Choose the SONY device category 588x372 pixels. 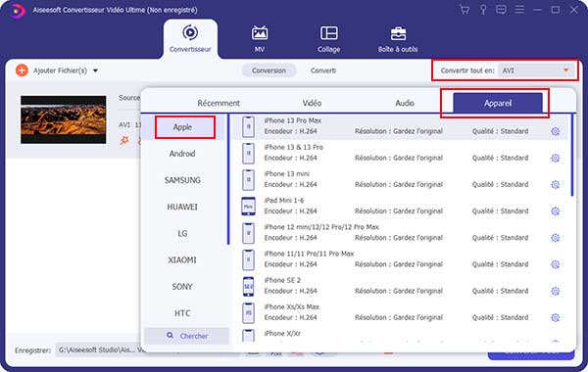(x=182, y=287)
